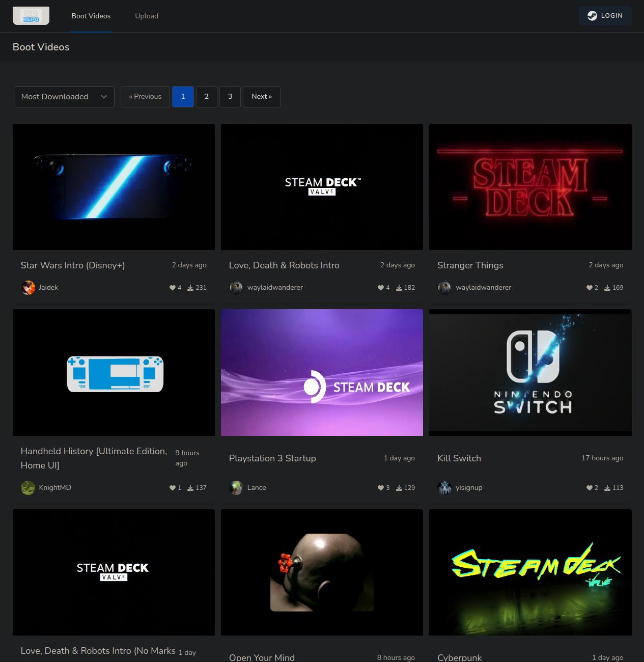Open Love, Death & Robots Intro thumbnail

click(x=322, y=187)
